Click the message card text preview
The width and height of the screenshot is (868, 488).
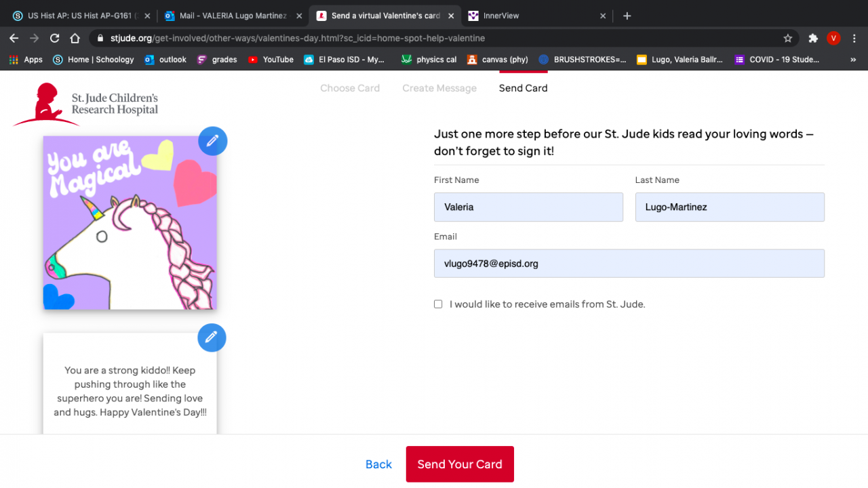click(x=130, y=391)
